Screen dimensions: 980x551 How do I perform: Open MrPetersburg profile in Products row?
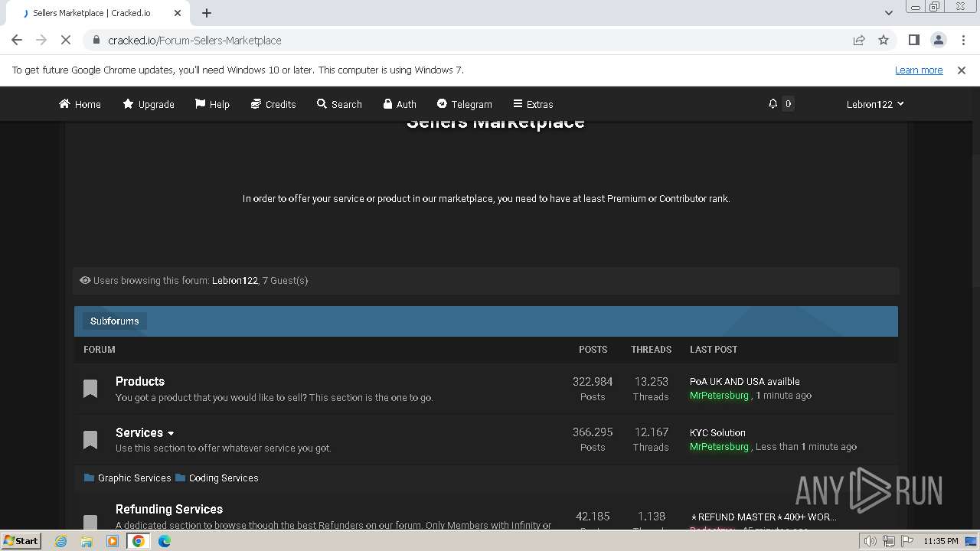pos(719,396)
